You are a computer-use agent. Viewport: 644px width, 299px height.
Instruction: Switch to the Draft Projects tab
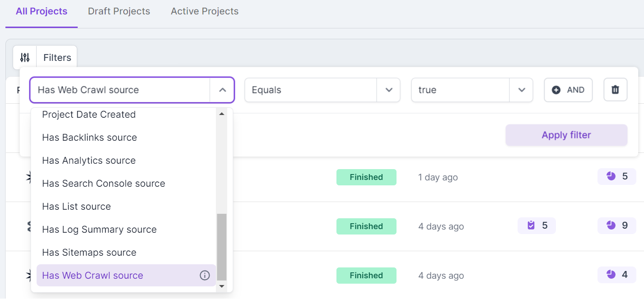pos(119,11)
